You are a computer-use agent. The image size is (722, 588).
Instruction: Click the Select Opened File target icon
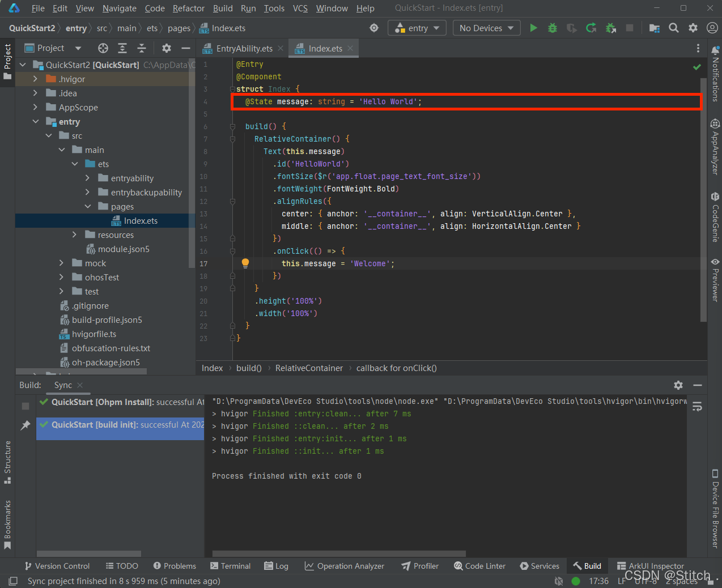(x=103, y=48)
